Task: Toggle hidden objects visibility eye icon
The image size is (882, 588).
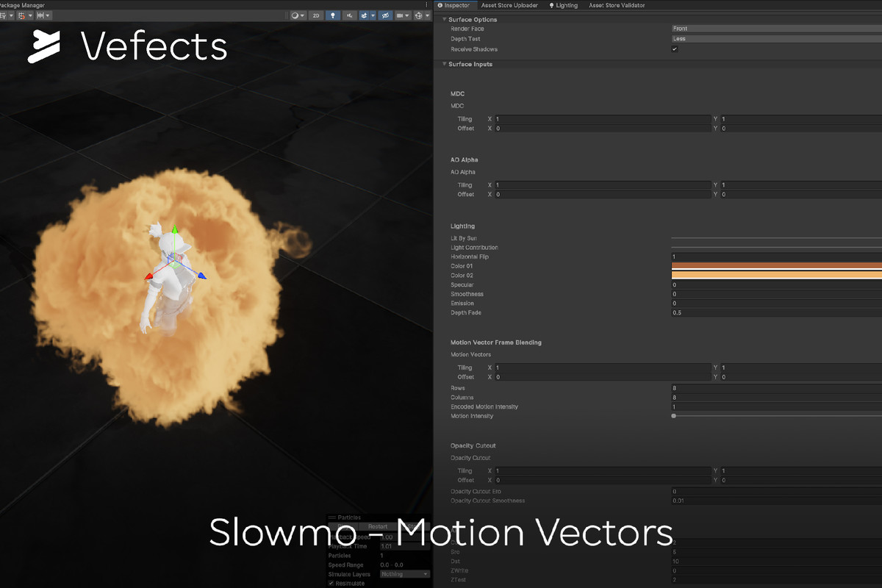Action: (x=385, y=15)
